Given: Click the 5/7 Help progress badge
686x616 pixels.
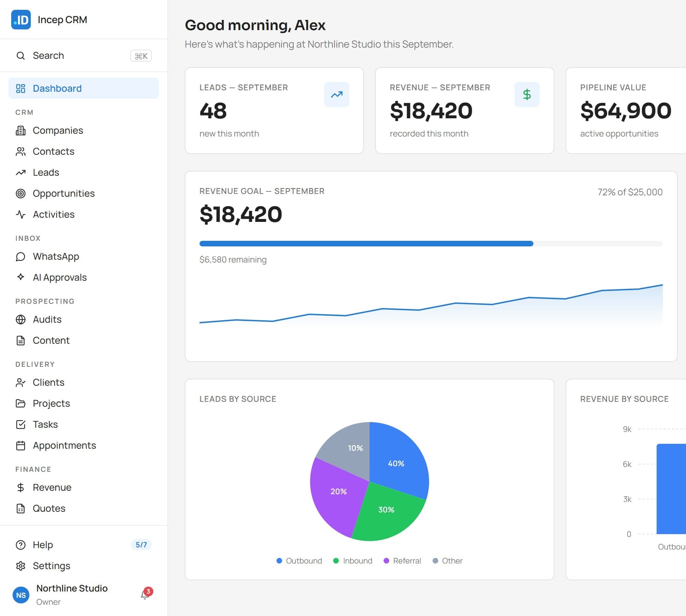Looking at the screenshot, I should point(141,545).
